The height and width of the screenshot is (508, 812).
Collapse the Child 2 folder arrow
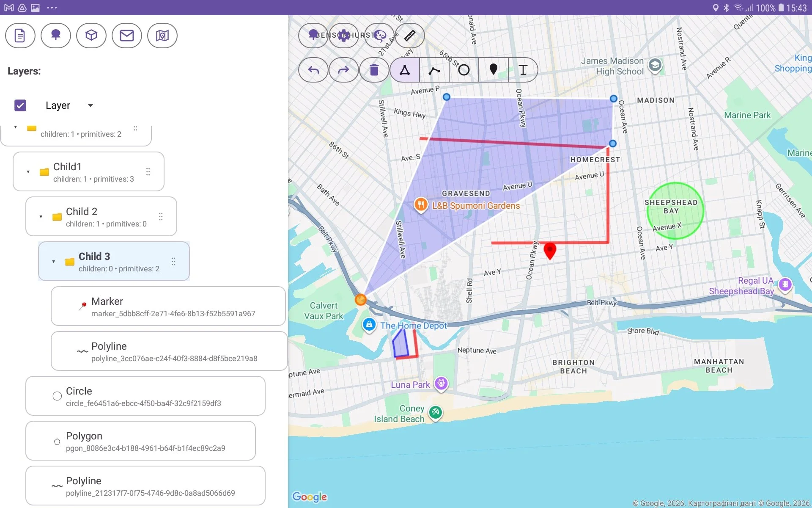(41, 217)
